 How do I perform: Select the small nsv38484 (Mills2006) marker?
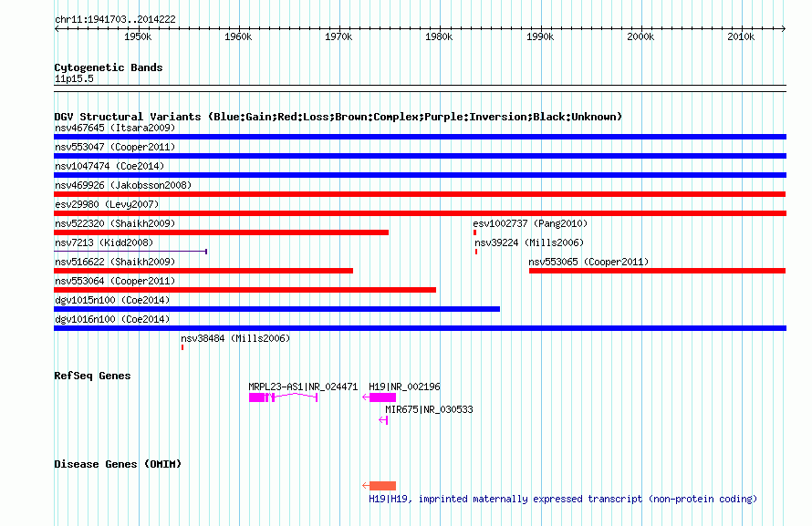[182, 347]
